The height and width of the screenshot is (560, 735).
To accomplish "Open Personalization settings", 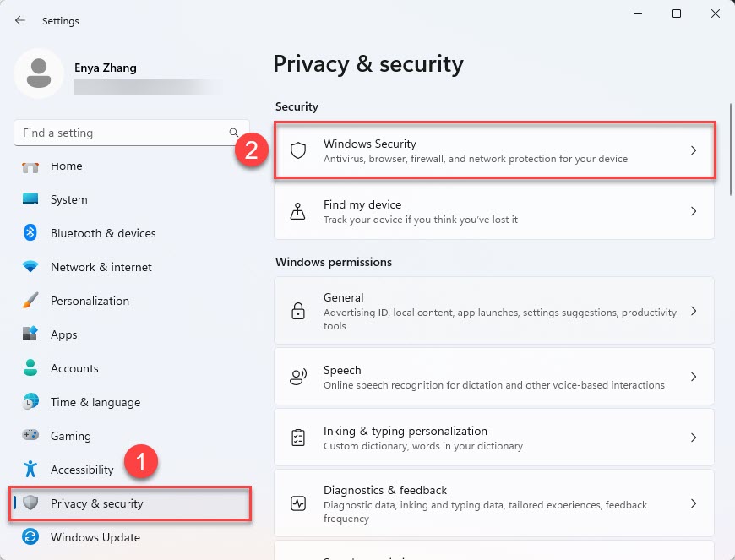I will (x=90, y=301).
